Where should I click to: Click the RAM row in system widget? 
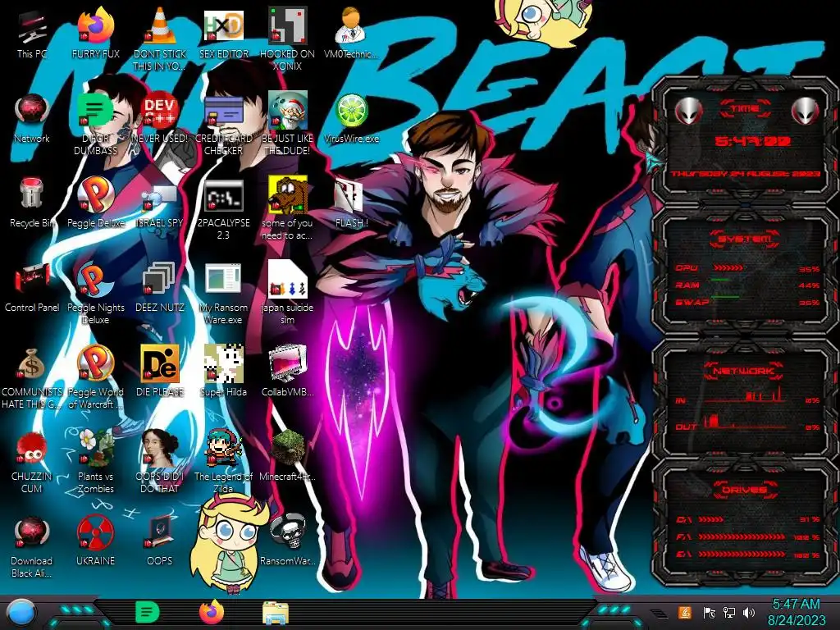[x=747, y=285]
